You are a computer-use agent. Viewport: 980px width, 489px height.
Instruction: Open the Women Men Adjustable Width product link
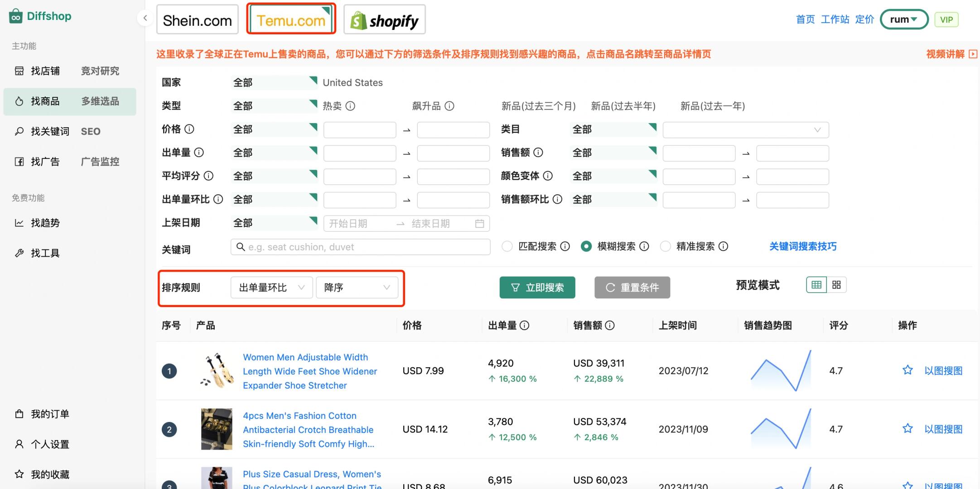point(310,371)
